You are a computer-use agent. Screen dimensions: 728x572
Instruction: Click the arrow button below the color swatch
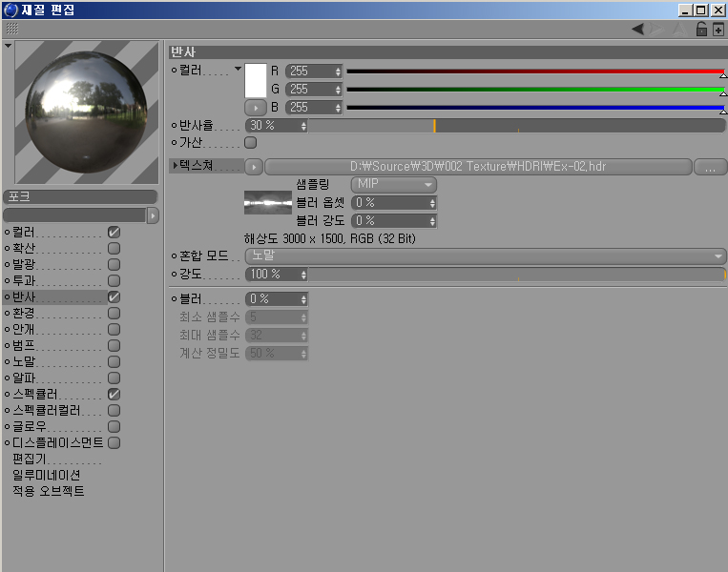(x=256, y=108)
